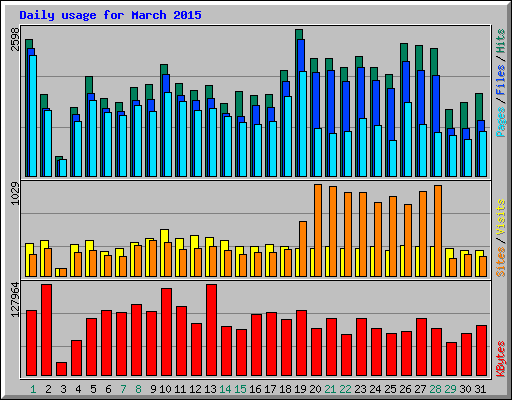Click the "Pages" legend label
This screenshot has width=512, height=400.
501,122
